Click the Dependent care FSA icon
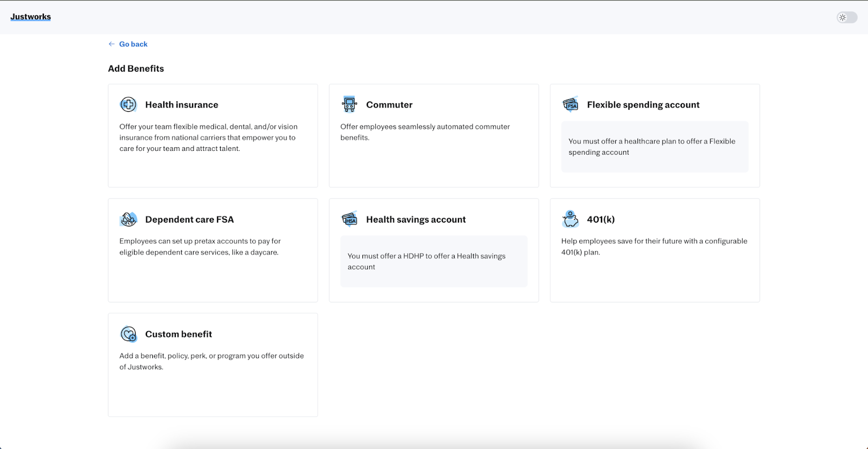Screen dimensions: 868x449 (129, 219)
